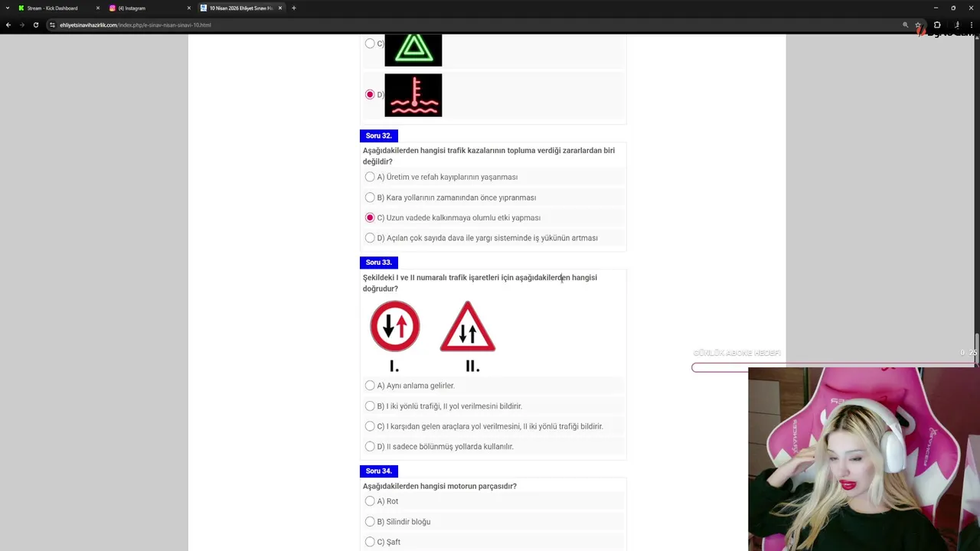Click the green hazard triangle warning image
Image resolution: width=980 pixels, height=551 pixels.
[x=413, y=50]
